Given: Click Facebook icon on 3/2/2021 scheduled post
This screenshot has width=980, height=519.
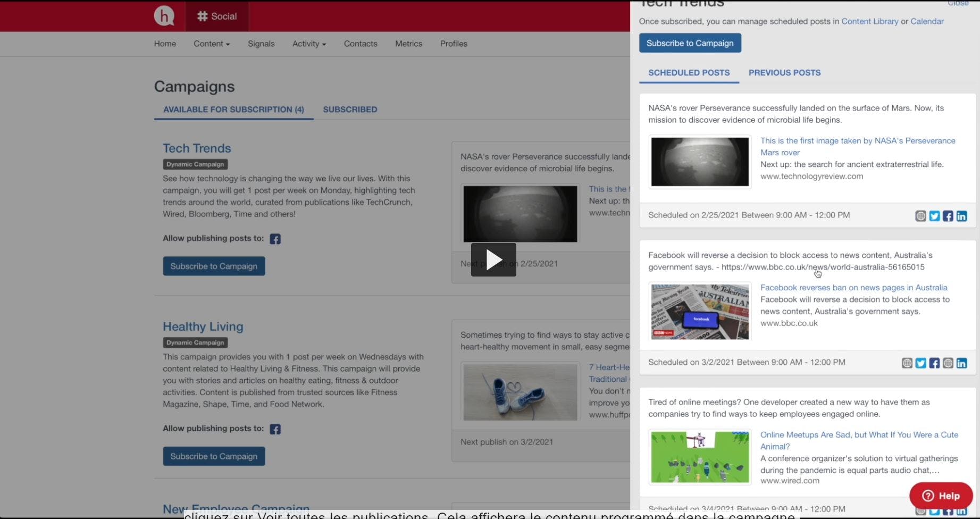Looking at the screenshot, I should click(x=934, y=363).
